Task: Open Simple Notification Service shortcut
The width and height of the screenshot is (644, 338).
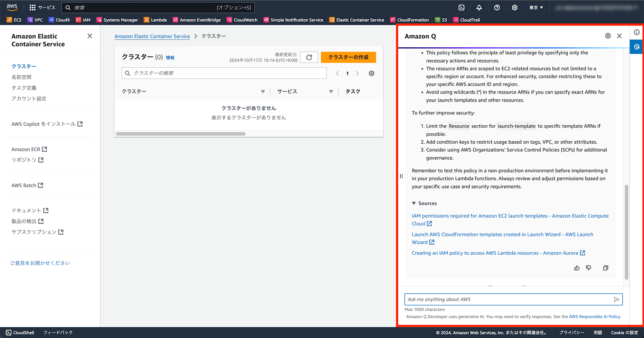Action: (x=293, y=20)
